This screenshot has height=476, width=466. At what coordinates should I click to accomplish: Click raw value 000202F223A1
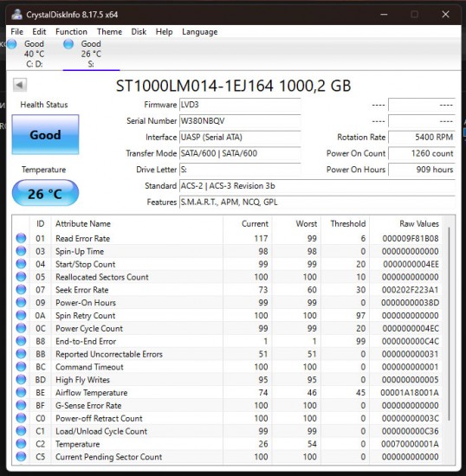410,290
